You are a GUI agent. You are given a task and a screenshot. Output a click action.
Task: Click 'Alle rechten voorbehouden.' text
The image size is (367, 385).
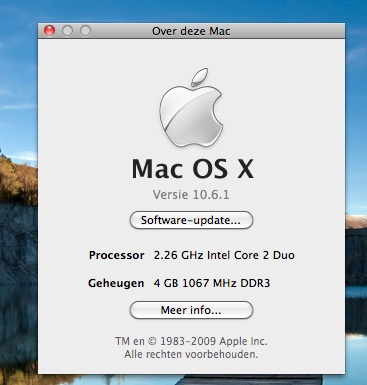(191, 354)
